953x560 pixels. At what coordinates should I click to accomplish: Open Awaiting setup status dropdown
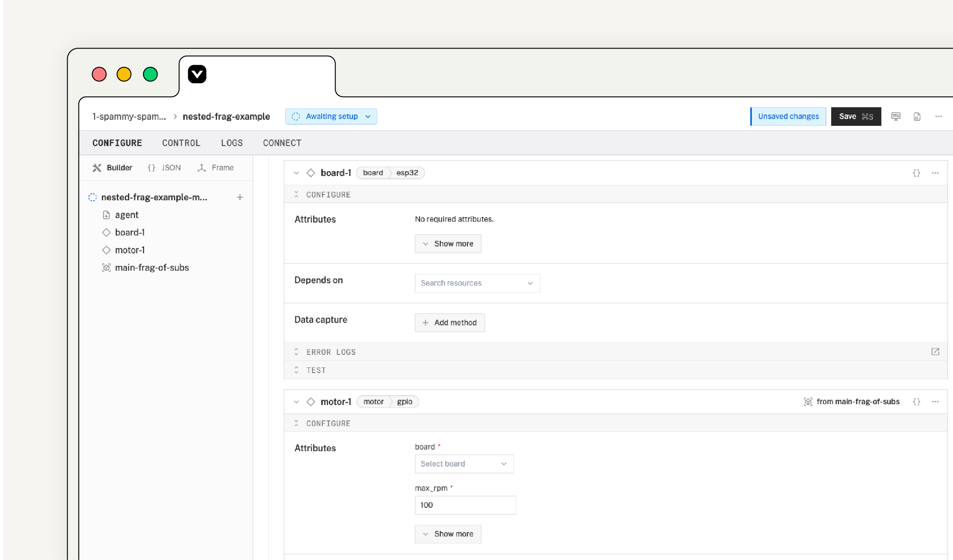point(331,117)
